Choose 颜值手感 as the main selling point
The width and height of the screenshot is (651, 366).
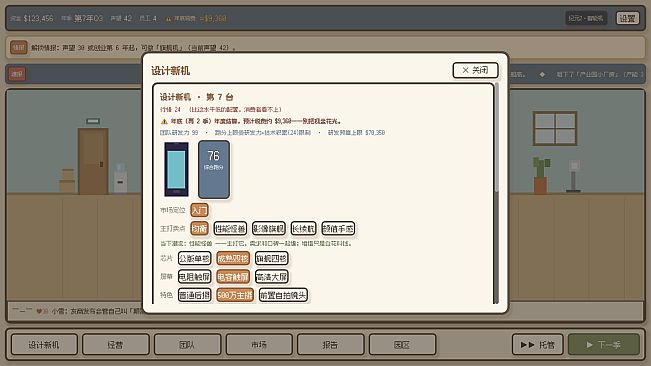click(338, 228)
